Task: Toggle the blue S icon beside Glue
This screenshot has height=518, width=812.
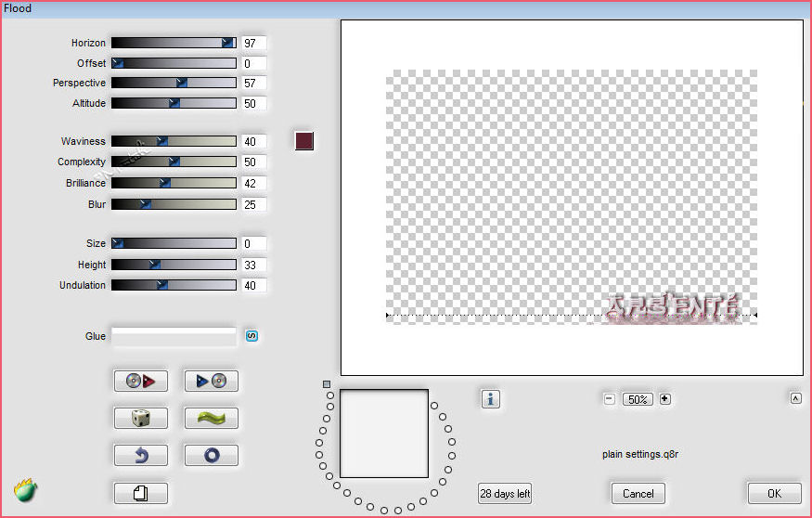Action: (251, 336)
